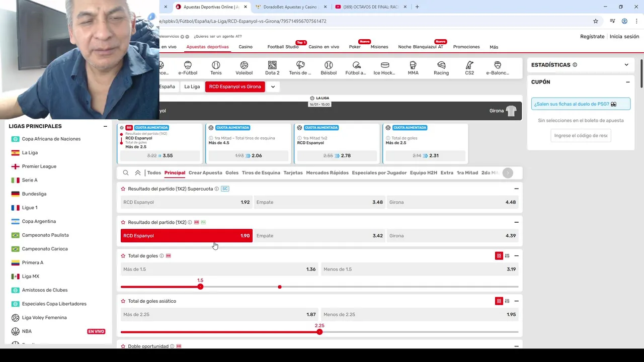Favorite the Total de goles market star
The height and width of the screenshot is (362, 644).
click(x=123, y=256)
